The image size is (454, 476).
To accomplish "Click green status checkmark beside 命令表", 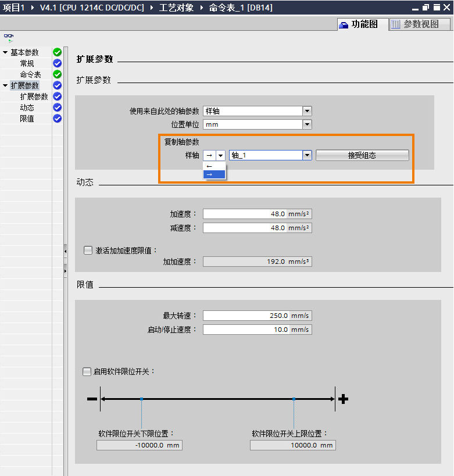I will 57,74.
